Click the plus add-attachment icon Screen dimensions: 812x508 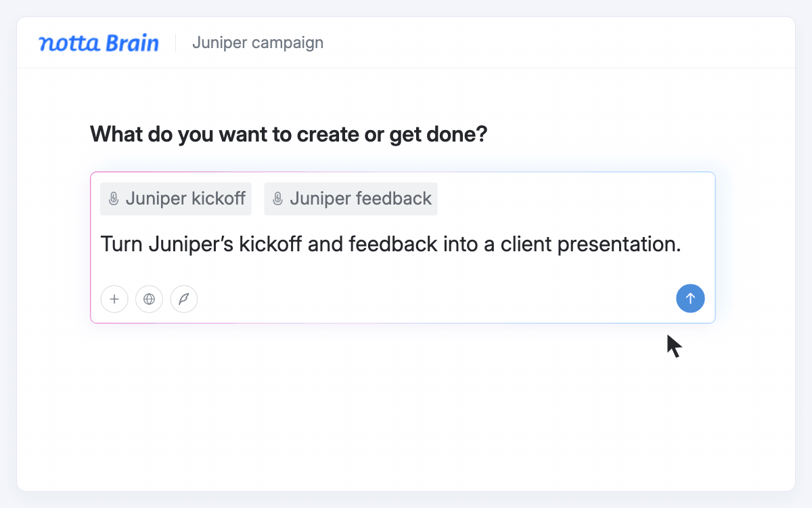tap(114, 299)
